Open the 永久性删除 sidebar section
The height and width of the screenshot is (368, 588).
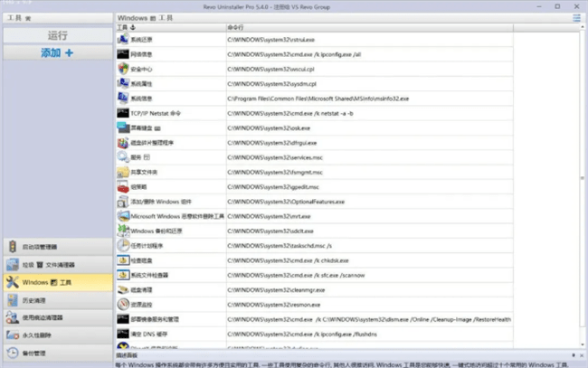tap(58, 335)
